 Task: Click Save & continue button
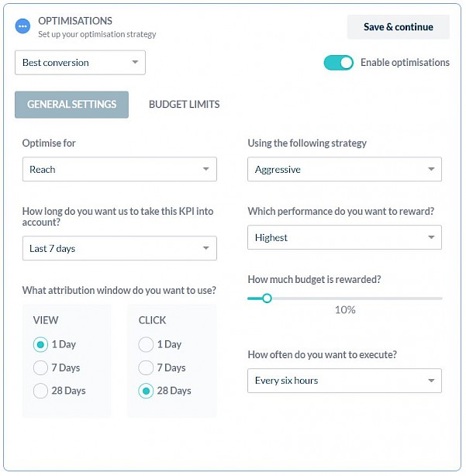point(399,27)
